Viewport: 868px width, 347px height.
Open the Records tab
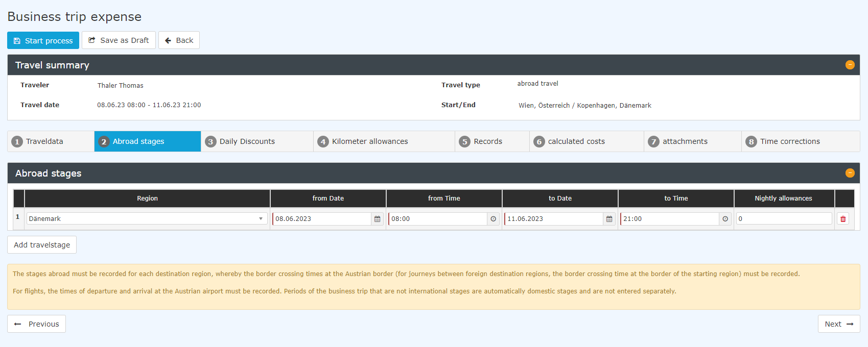click(x=492, y=141)
